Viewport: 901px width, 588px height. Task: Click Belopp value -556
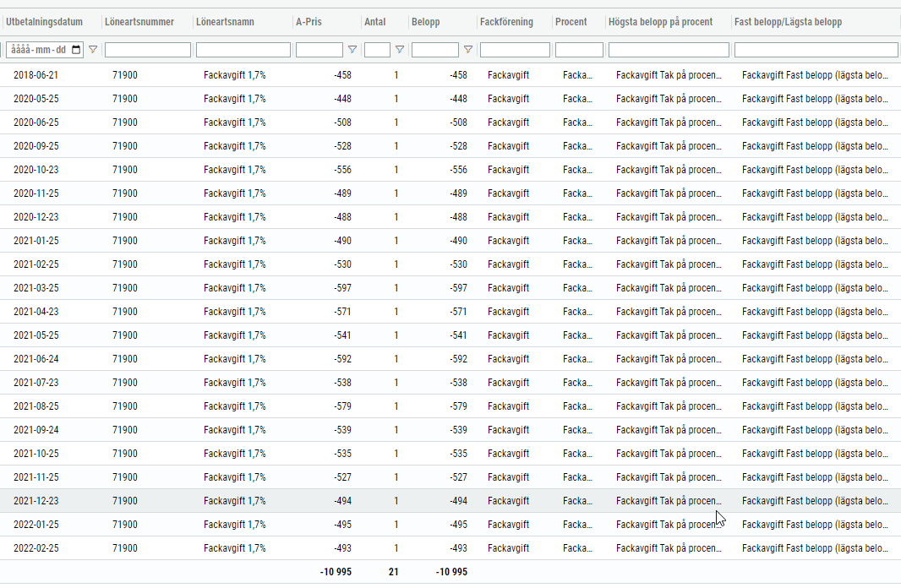[459, 170]
